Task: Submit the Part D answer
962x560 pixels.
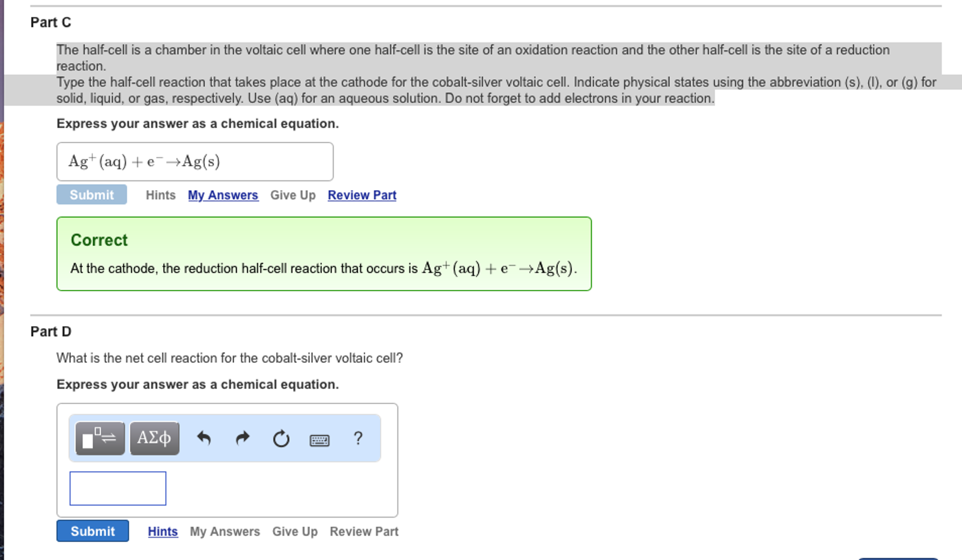Action: [x=92, y=531]
